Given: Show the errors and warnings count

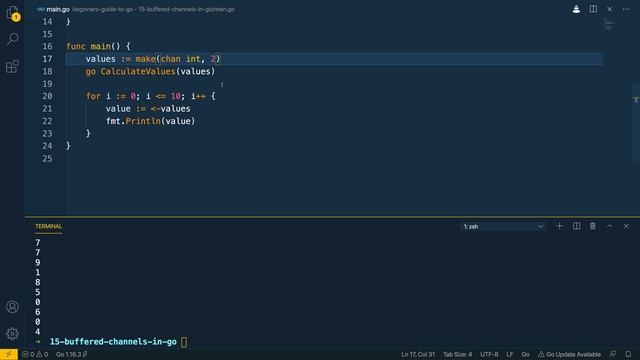Looking at the screenshot, I should pos(35,354).
